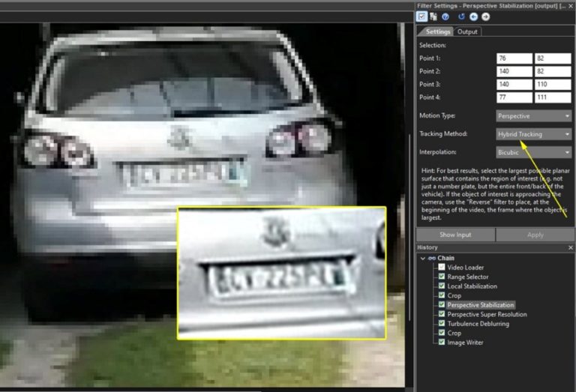Click Point 1 first field showing 76
Screen dimensions: 576x392
(514, 58)
